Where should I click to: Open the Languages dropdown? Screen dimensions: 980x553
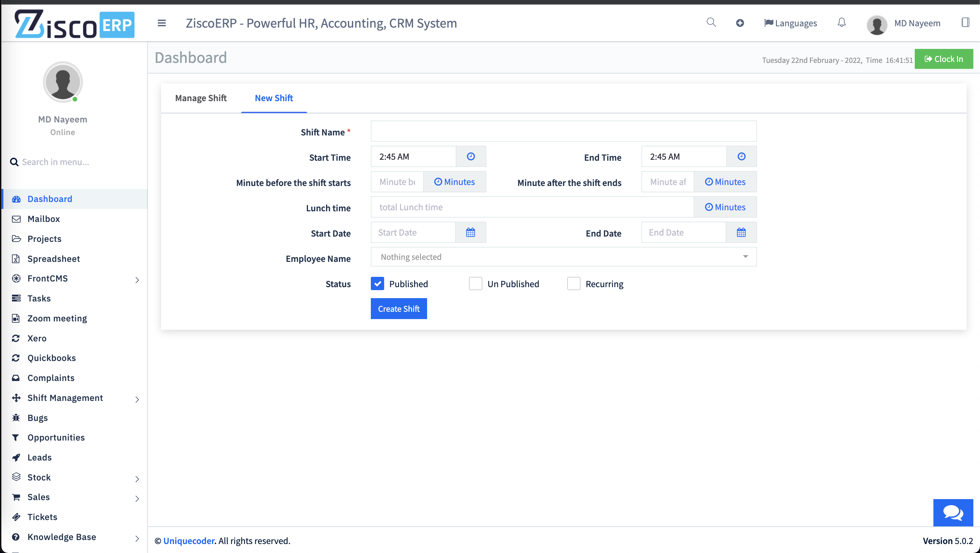click(x=790, y=23)
